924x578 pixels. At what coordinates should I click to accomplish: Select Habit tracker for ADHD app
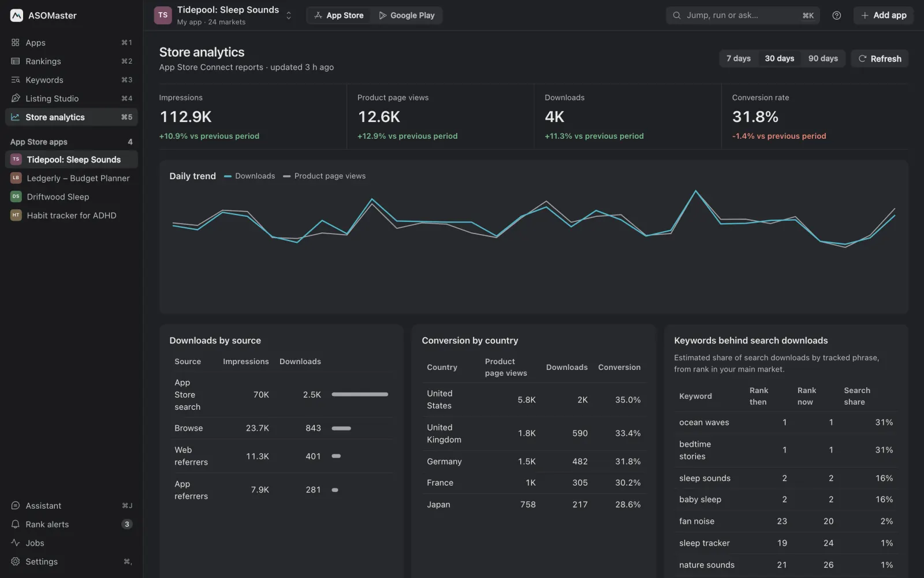point(72,215)
